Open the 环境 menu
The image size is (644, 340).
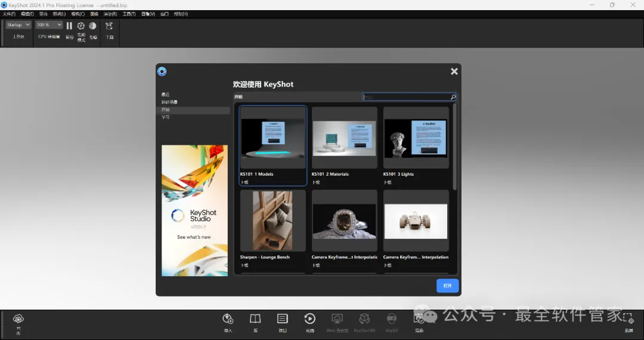pyautogui.click(x=43, y=14)
